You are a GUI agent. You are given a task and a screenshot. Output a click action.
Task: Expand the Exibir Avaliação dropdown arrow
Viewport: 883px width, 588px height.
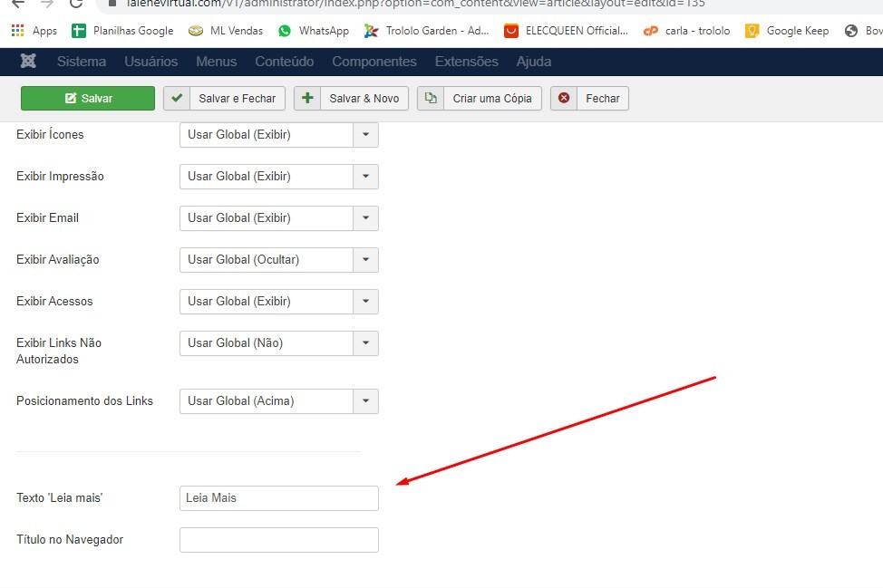[x=365, y=259]
